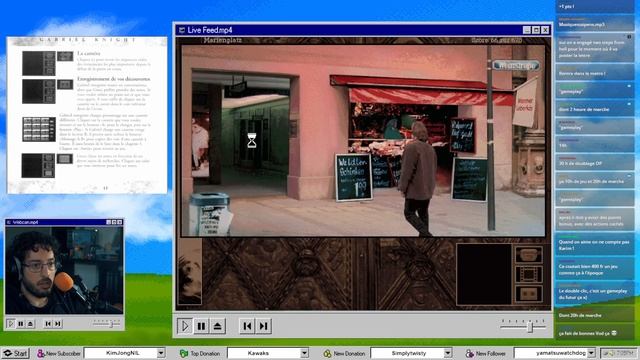Pause the Live Feed.mp4 player

[x=201, y=326]
